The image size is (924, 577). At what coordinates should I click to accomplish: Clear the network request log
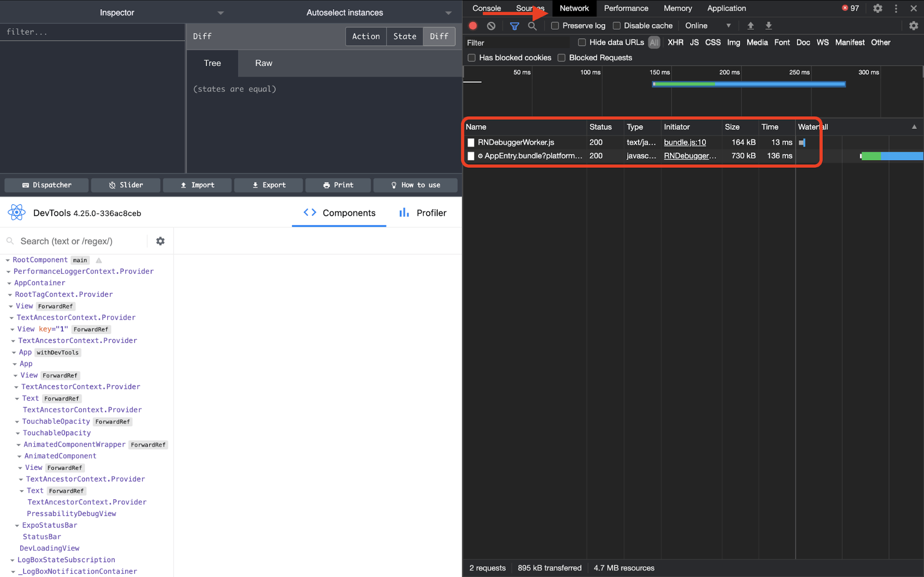point(491,26)
